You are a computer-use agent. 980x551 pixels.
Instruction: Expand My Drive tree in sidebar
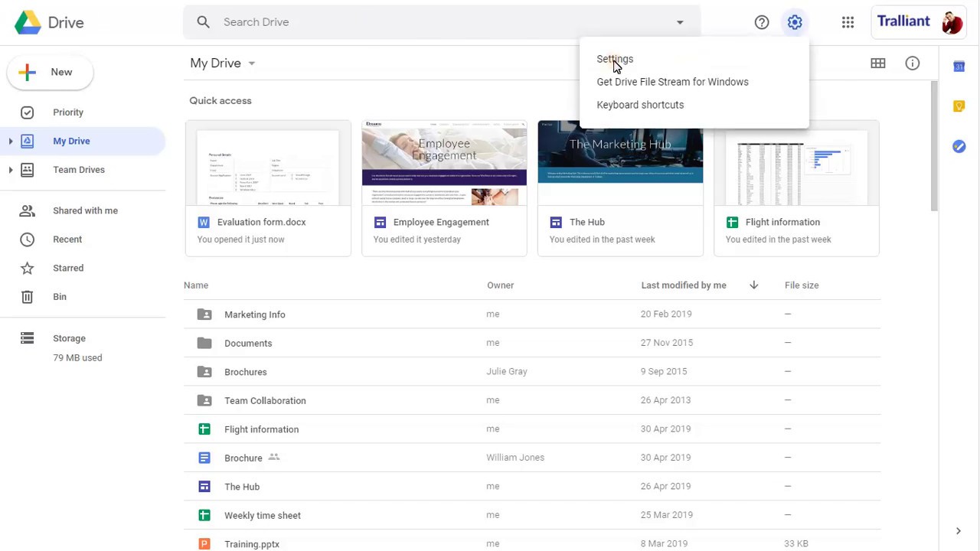(x=11, y=142)
